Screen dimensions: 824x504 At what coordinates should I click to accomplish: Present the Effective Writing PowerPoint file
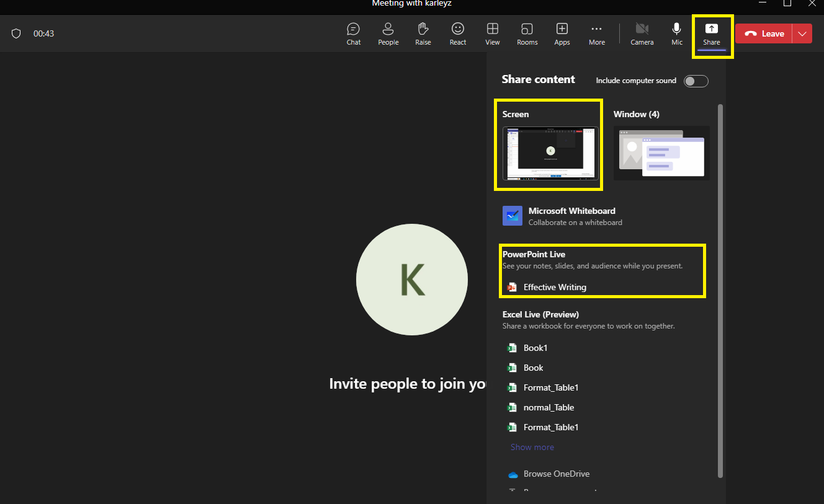pyautogui.click(x=555, y=287)
